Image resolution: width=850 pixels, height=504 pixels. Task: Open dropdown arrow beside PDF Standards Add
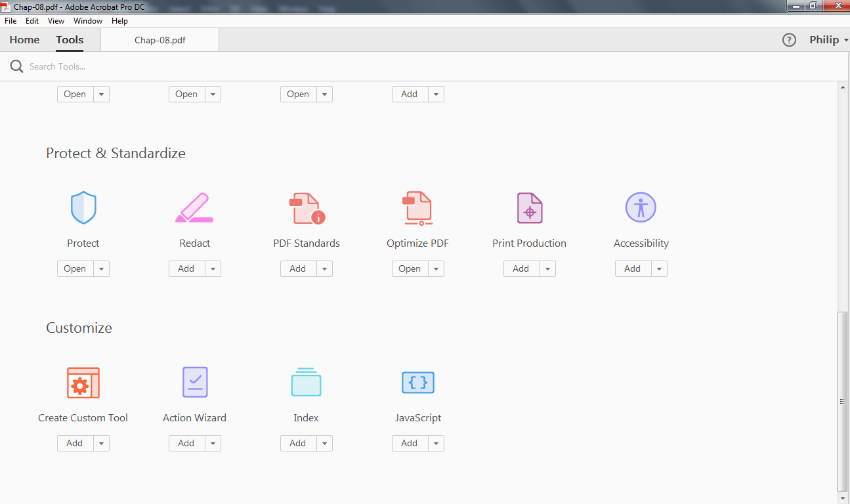[x=324, y=269]
